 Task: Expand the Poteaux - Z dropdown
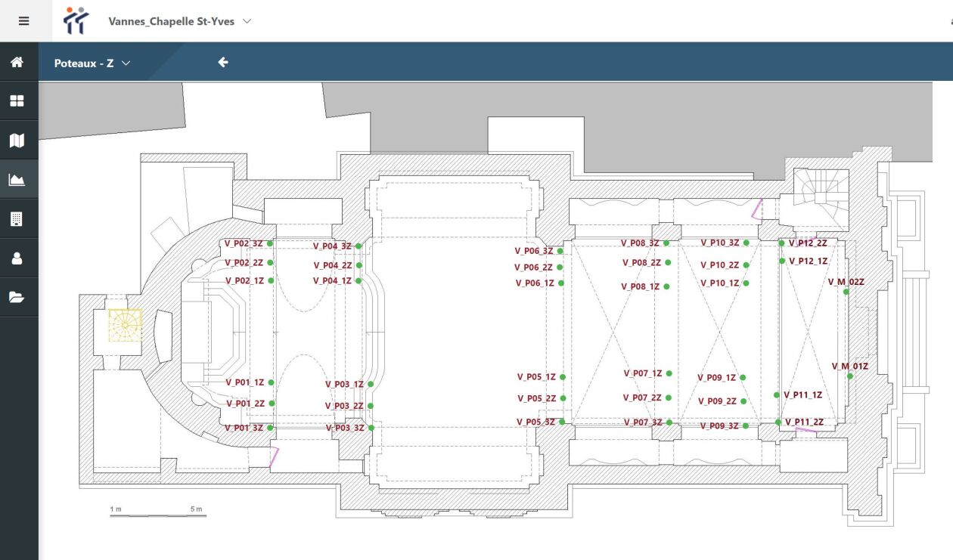pyautogui.click(x=92, y=63)
